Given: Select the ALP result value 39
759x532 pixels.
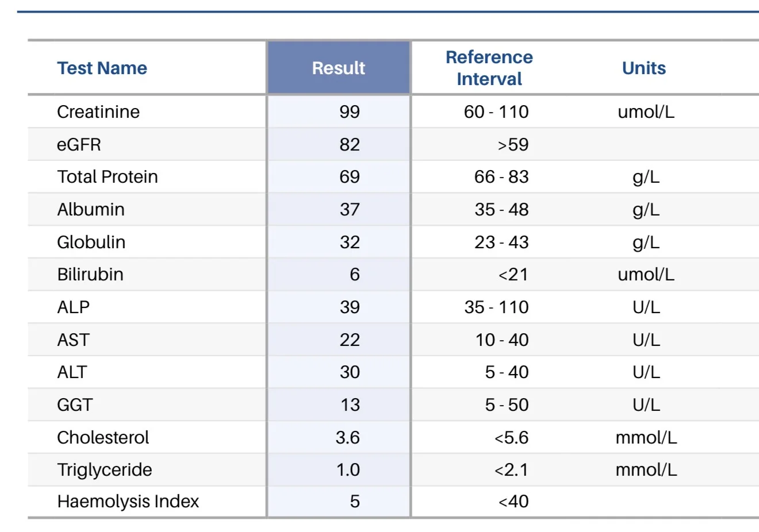Looking at the screenshot, I should pos(350,307).
